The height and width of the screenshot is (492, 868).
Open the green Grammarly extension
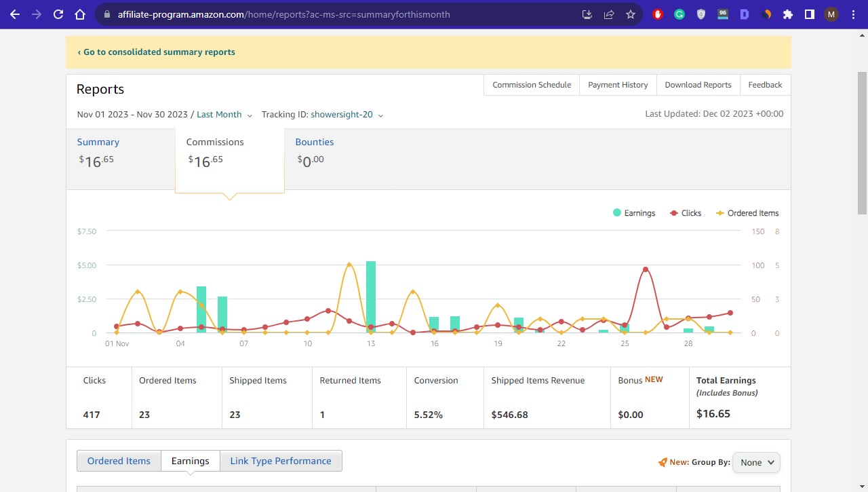(679, 14)
